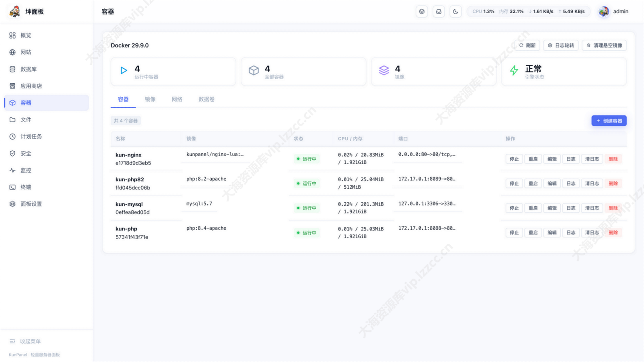The image size is (644, 362).
Task: Go to 概览 in the sidebar
Action: click(46, 35)
